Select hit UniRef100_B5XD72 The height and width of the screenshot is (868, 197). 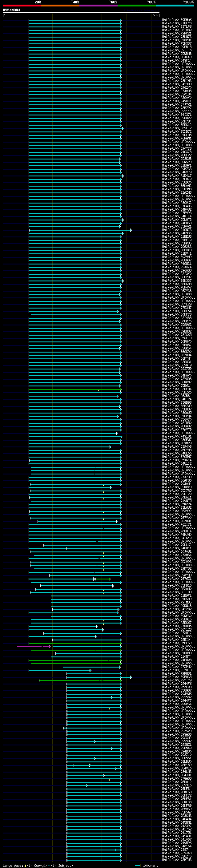(177, 132)
